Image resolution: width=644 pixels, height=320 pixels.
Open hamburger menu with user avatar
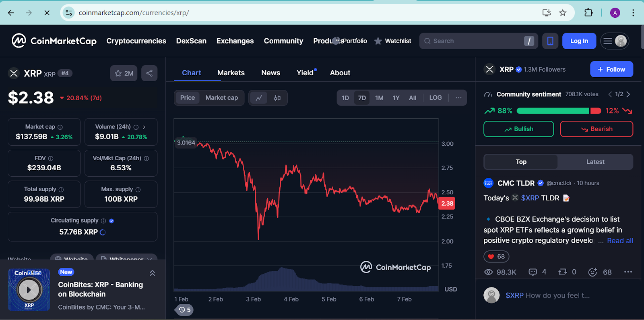click(615, 41)
